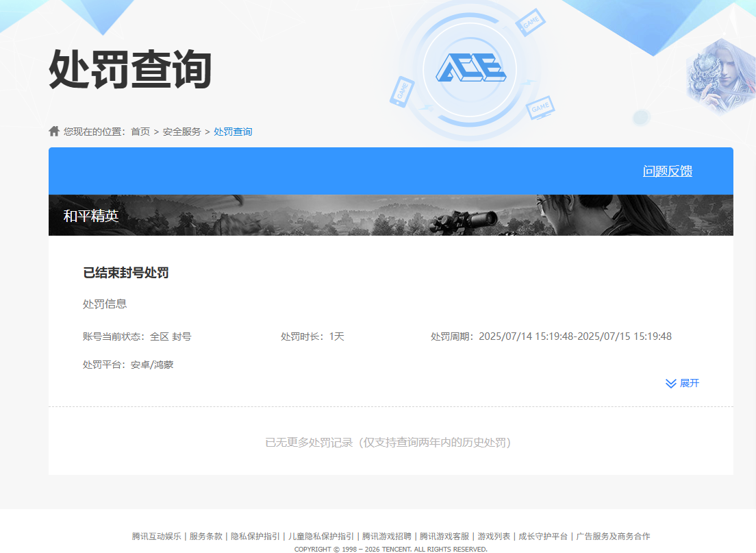Click the 已结束封号处罚 heading
This screenshot has height=553, width=756.
[126, 273]
